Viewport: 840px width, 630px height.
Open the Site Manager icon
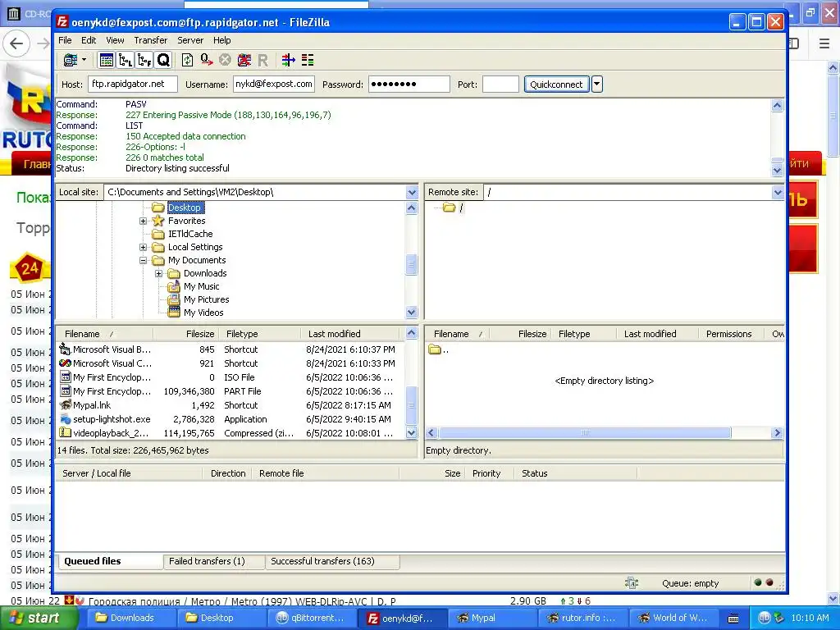(x=71, y=60)
